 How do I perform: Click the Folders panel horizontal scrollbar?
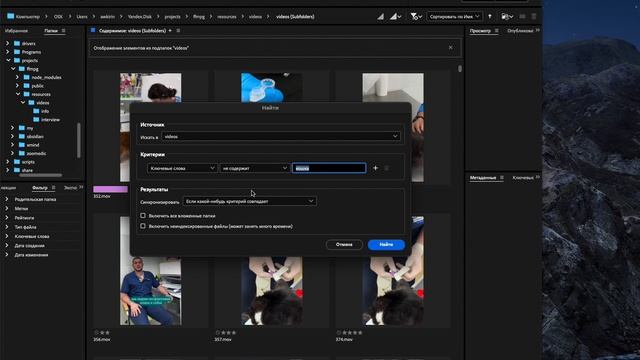click(x=40, y=175)
